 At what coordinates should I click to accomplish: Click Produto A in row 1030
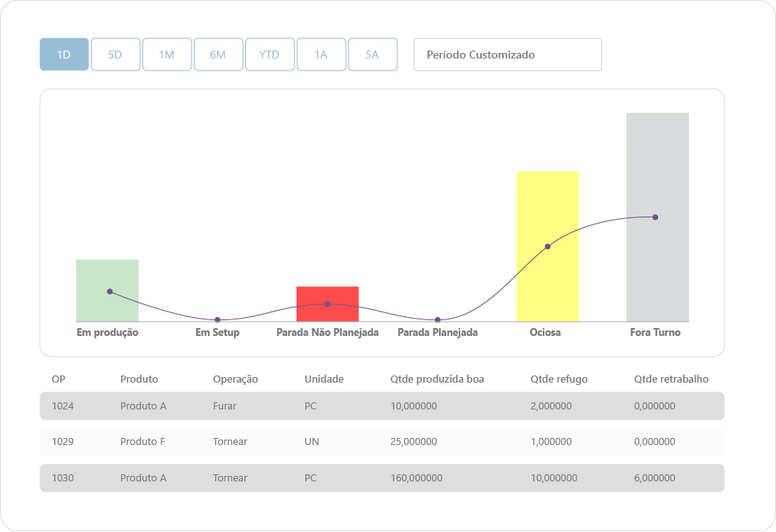(143, 478)
